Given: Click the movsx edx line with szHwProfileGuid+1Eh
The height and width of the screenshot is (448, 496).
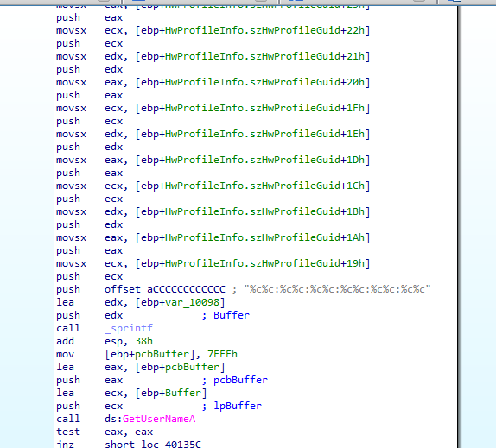Looking at the screenshot, I should coord(213,135).
